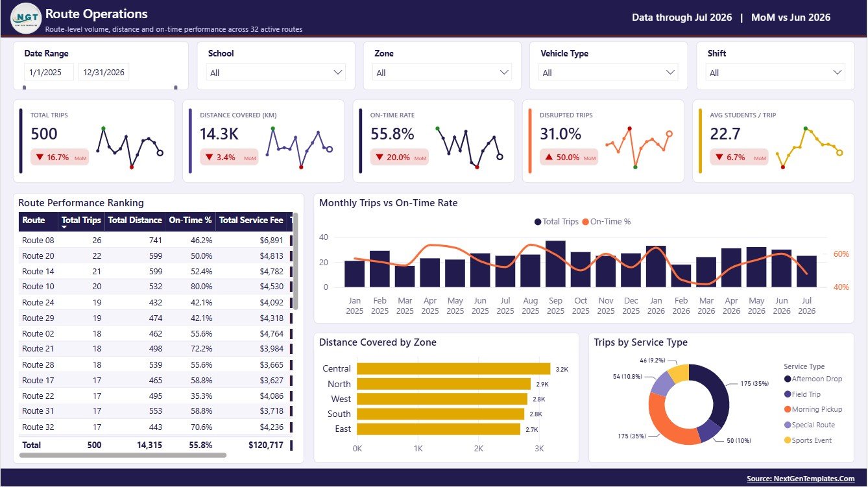The width and height of the screenshot is (868, 487).
Task: Open the Shift filter dropdown
Action: click(776, 73)
